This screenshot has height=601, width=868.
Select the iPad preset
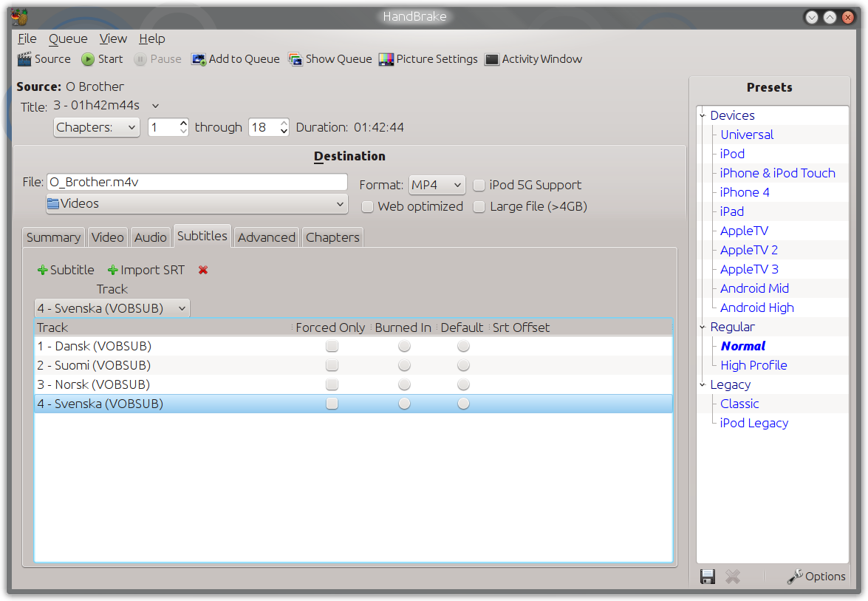point(731,211)
